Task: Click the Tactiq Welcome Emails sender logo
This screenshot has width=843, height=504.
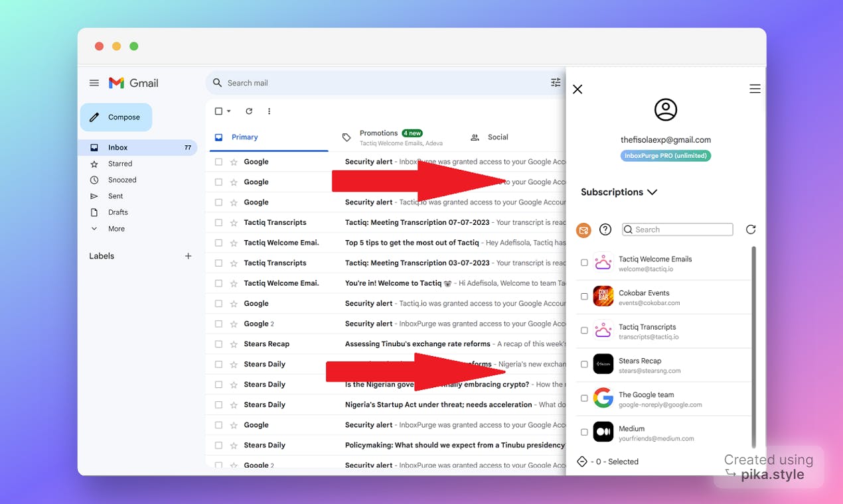Action: pos(603,263)
